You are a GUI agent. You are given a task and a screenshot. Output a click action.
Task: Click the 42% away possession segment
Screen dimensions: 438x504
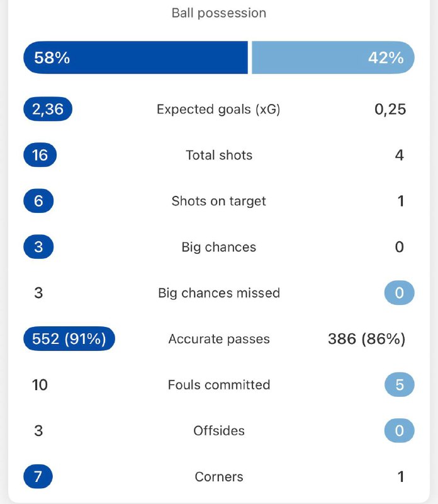click(x=334, y=57)
